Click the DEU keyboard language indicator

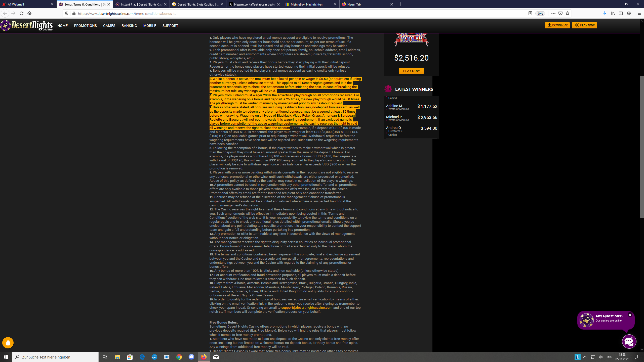[609, 357]
